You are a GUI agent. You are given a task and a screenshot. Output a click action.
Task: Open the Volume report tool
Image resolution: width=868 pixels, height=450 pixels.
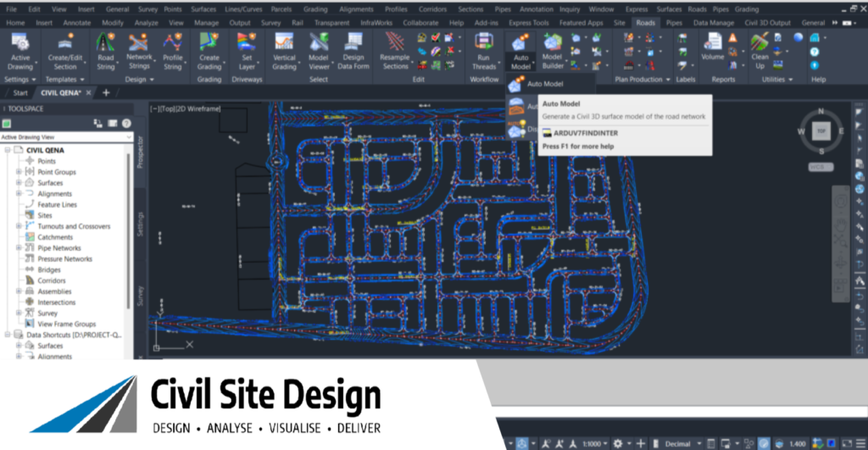click(712, 47)
